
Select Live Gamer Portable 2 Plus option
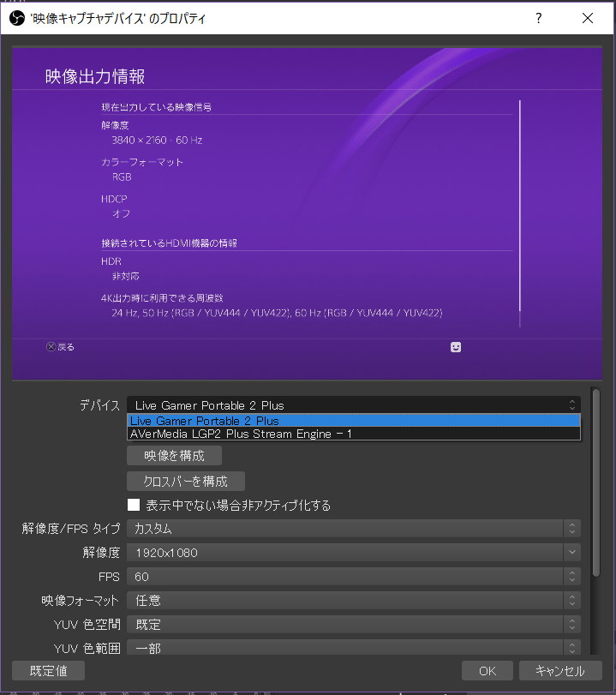click(354, 421)
